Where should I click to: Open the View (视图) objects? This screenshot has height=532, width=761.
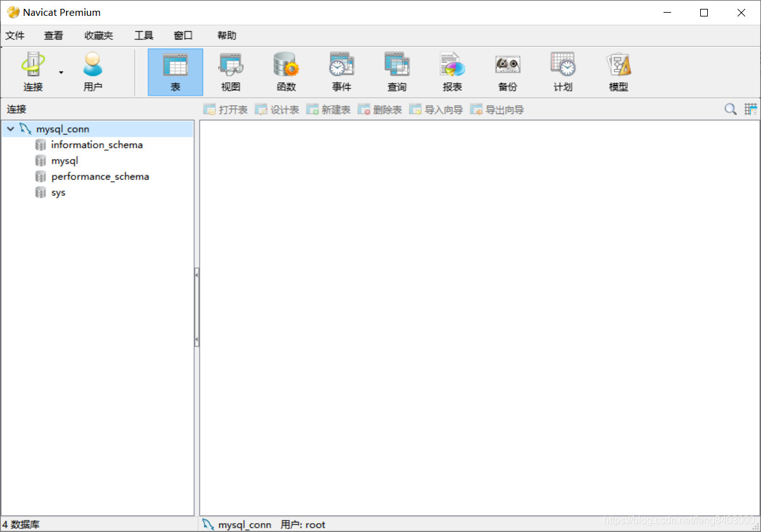(230, 72)
